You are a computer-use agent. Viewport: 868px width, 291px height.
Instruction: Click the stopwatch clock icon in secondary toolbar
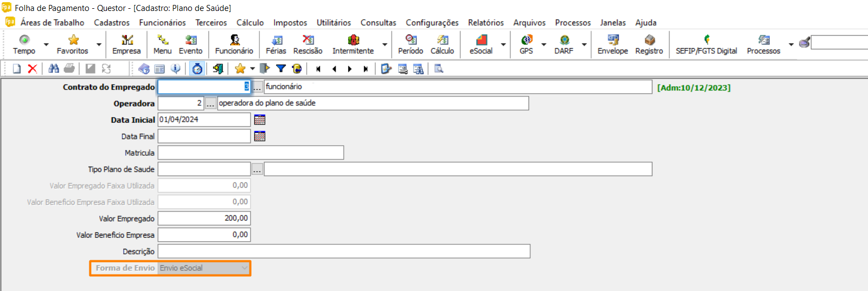[x=197, y=69]
